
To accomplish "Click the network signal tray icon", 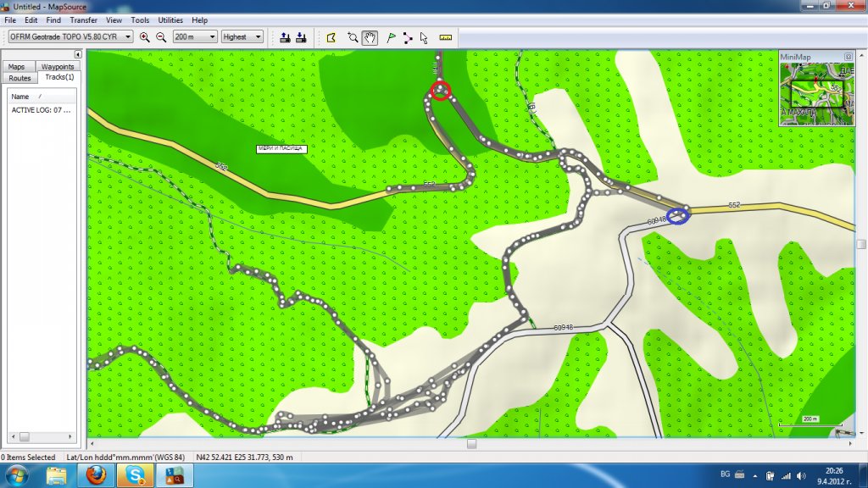I will 786,476.
